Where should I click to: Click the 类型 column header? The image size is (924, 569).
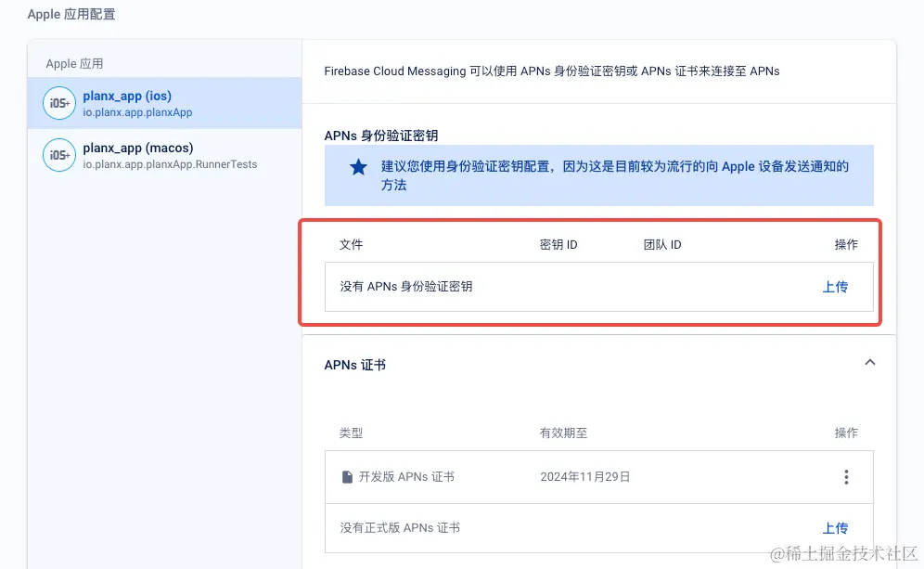point(352,433)
